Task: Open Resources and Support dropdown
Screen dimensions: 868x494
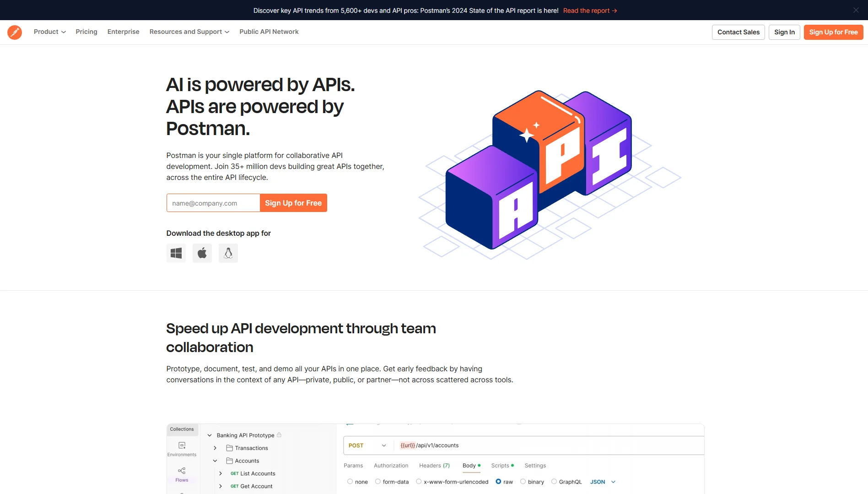Action: click(189, 32)
